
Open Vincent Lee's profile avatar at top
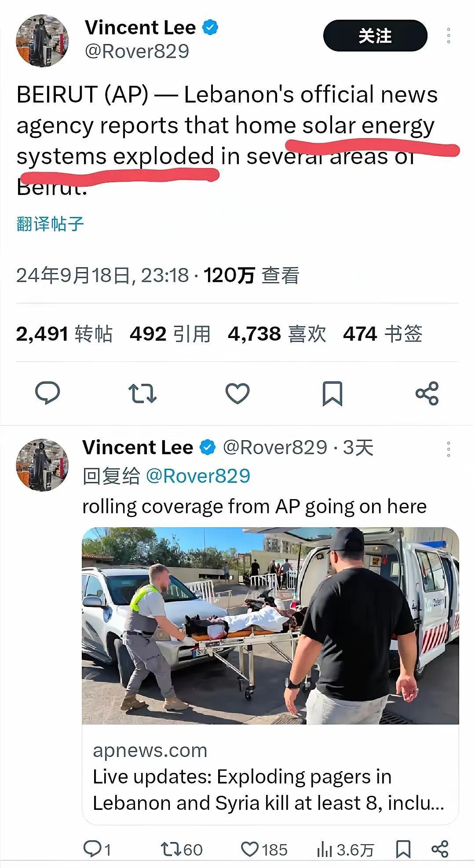(x=42, y=40)
